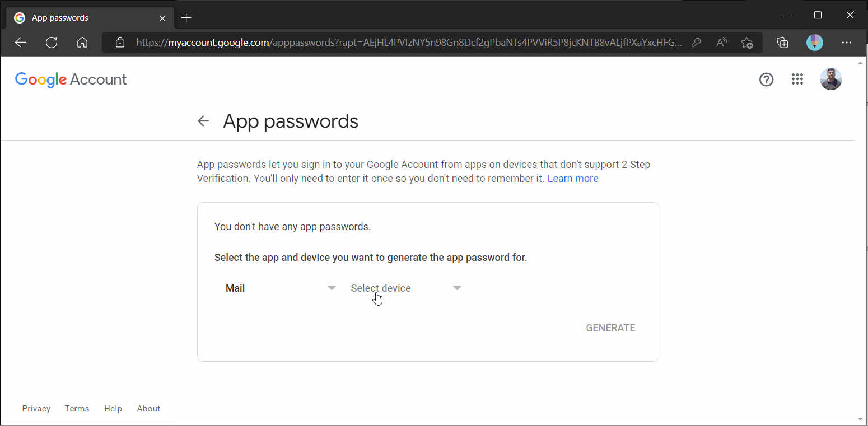
Task: Switch to the App passwords browser tab
Action: pos(90,18)
